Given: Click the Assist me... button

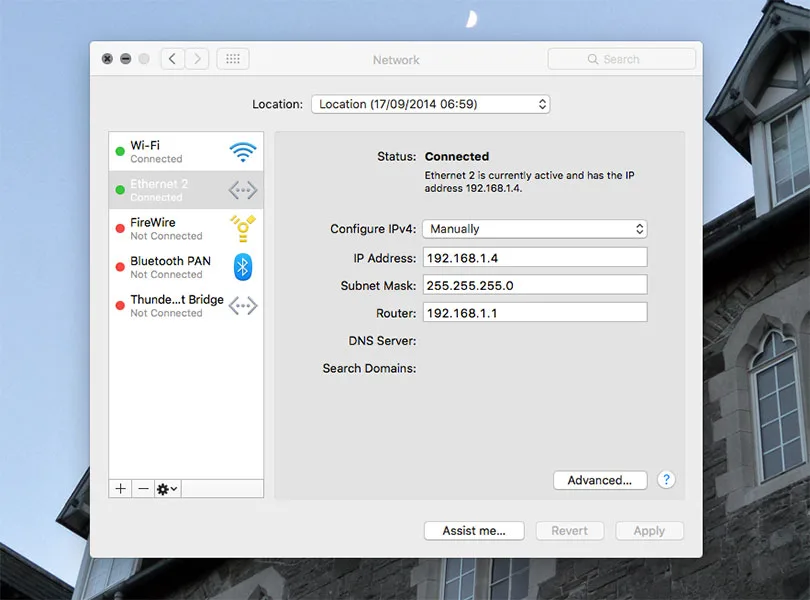Looking at the screenshot, I should pyautogui.click(x=474, y=531).
